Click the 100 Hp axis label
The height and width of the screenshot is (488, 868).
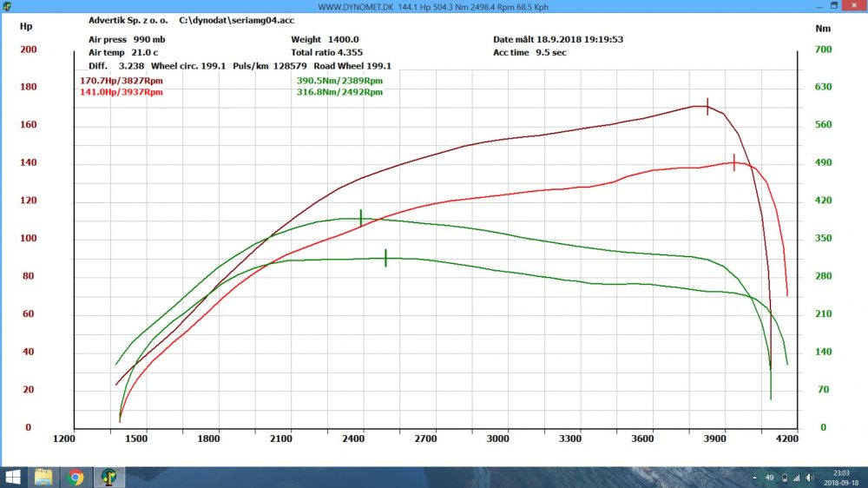[29, 238]
